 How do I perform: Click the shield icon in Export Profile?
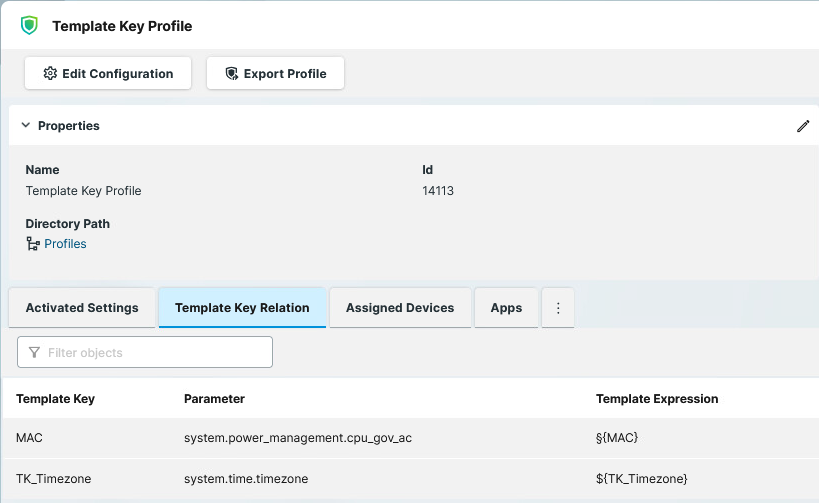(x=232, y=74)
